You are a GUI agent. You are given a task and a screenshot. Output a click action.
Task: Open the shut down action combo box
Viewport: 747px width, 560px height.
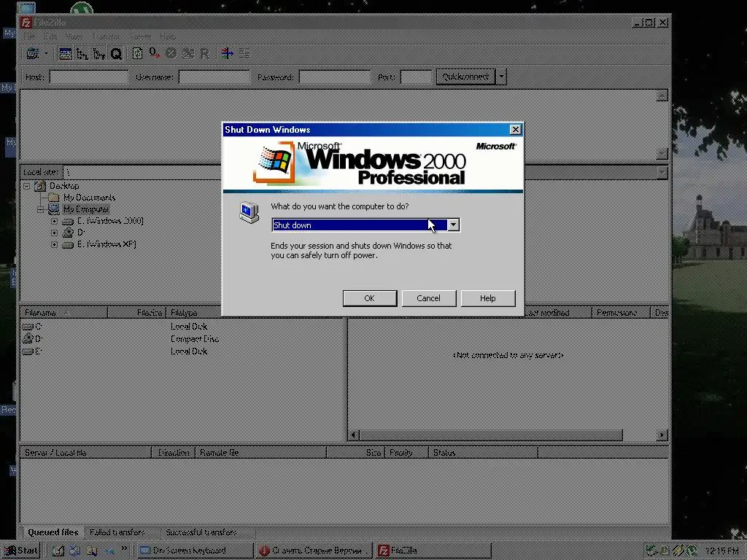pyautogui.click(x=365, y=225)
